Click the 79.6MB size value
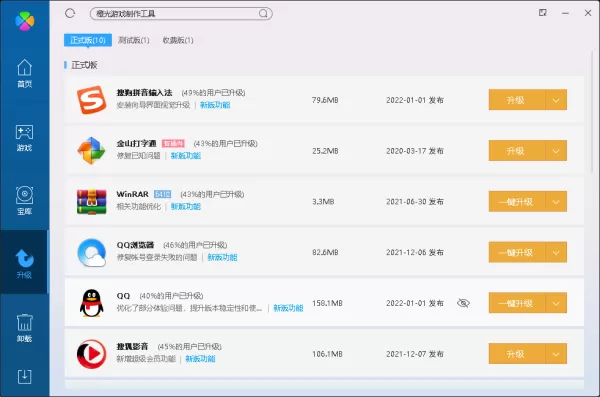Viewport: 600px width, 397px height. [x=325, y=100]
